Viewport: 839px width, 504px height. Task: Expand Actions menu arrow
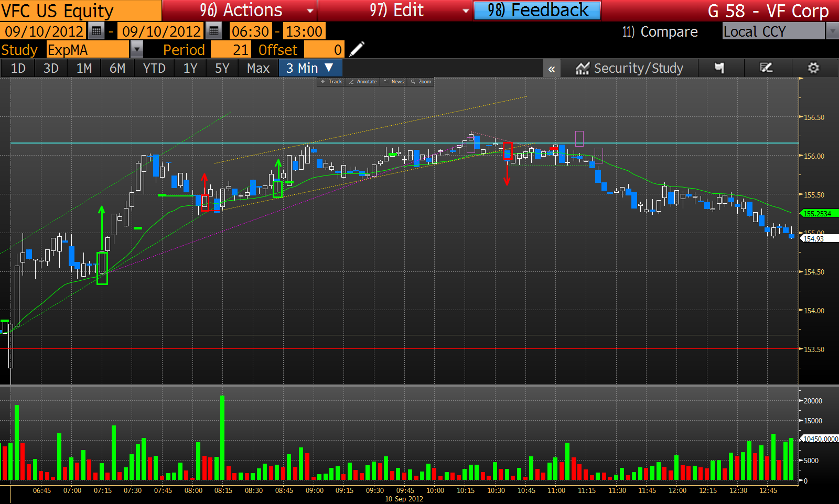(x=310, y=10)
